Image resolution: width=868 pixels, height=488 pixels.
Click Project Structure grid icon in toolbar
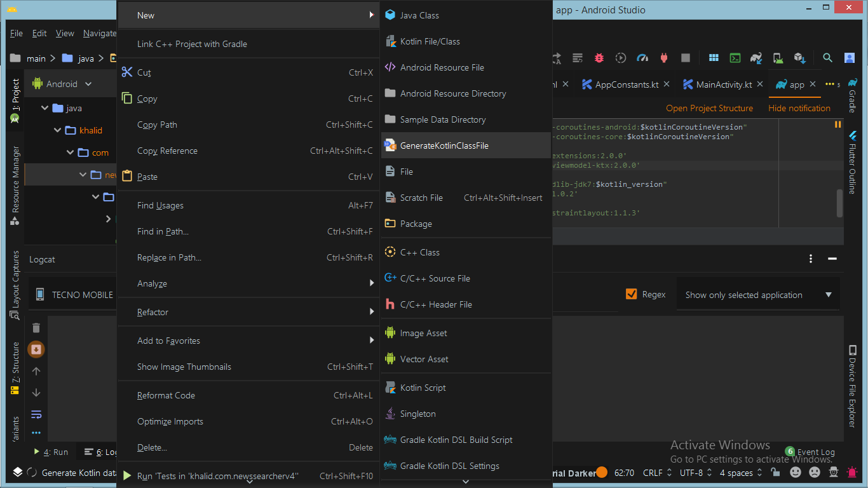click(714, 58)
